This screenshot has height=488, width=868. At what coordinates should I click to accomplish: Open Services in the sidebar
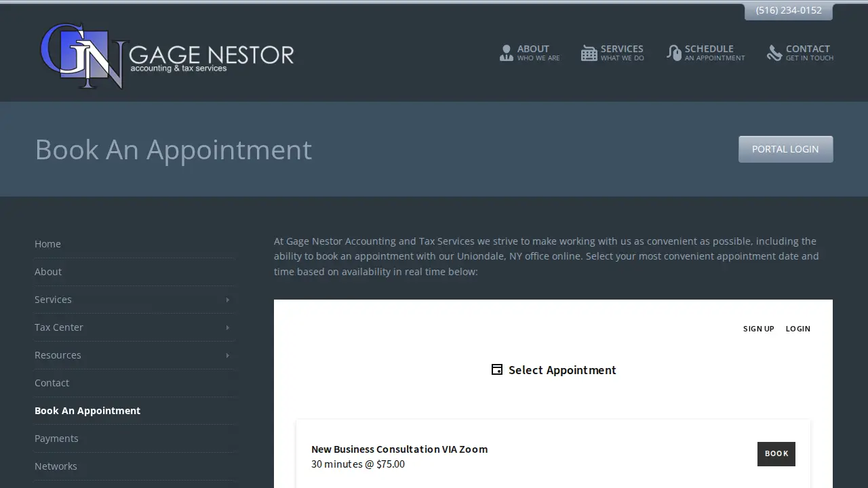pyautogui.click(x=53, y=300)
